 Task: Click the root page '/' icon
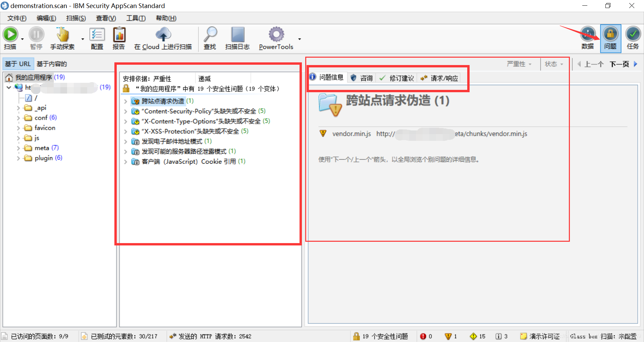click(x=29, y=98)
